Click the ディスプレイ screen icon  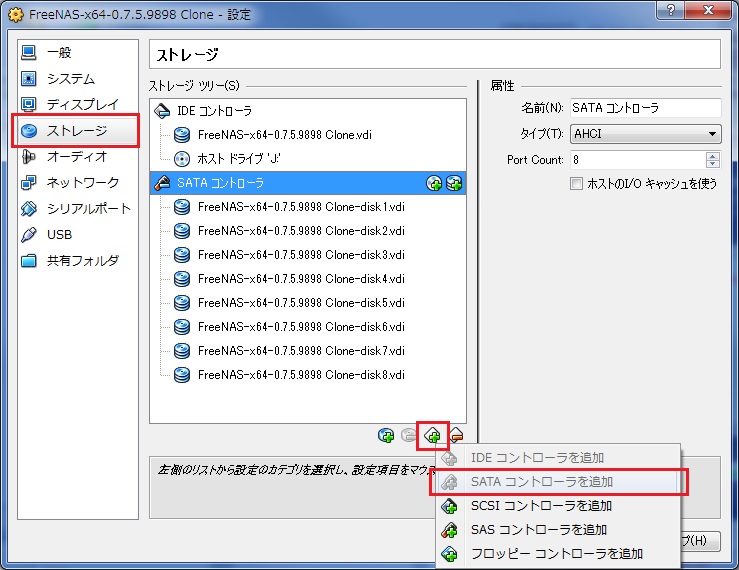29,104
